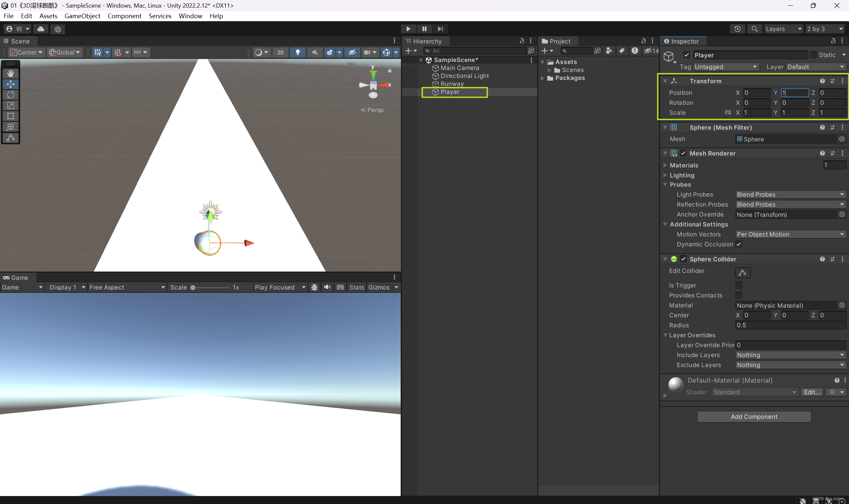This screenshot has height=504, width=849.
Task: Click the Stats button in Game view
Action: [x=356, y=287]
